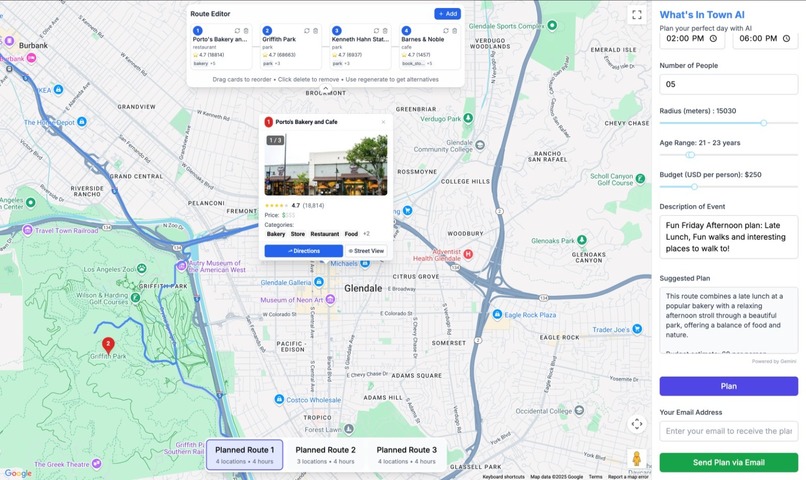
Task: Click Report a map error link
Action: [x=628, y=477]
